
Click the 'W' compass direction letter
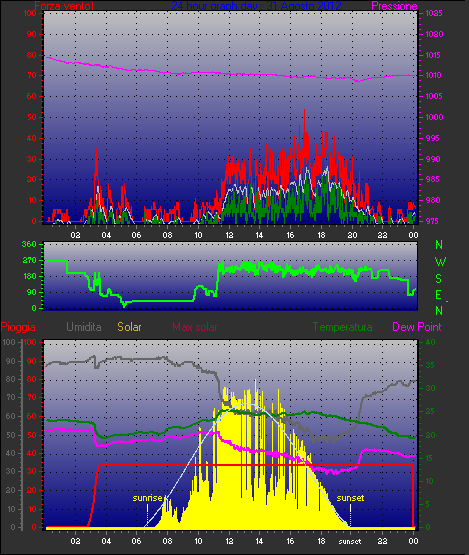point(440,262)
